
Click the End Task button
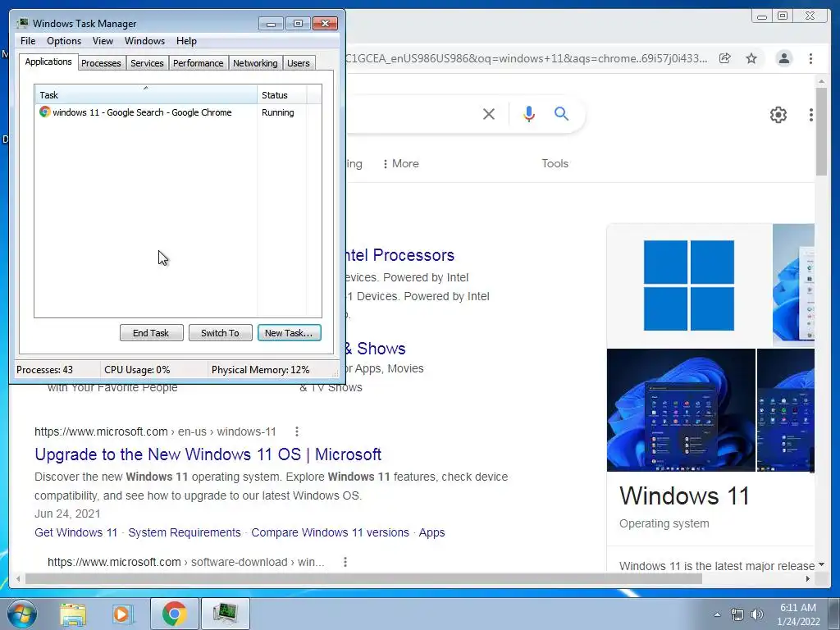click(x=151, y=333)
